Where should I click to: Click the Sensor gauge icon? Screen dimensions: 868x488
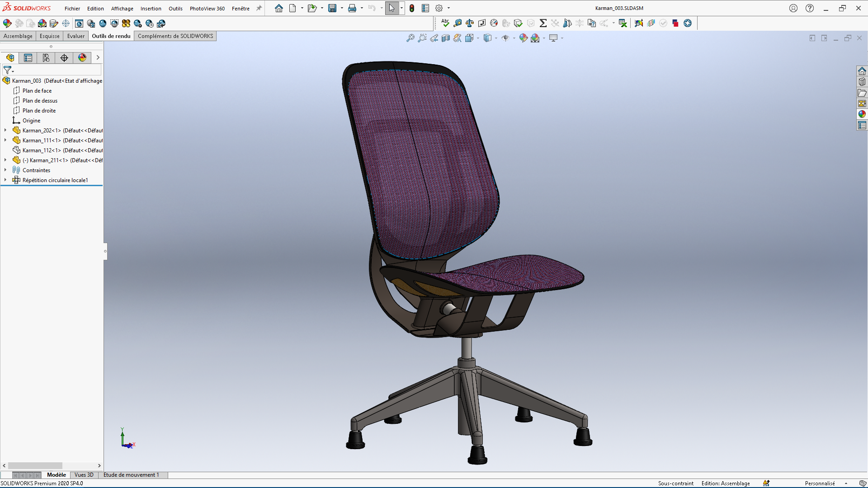[x=494, y=23]
